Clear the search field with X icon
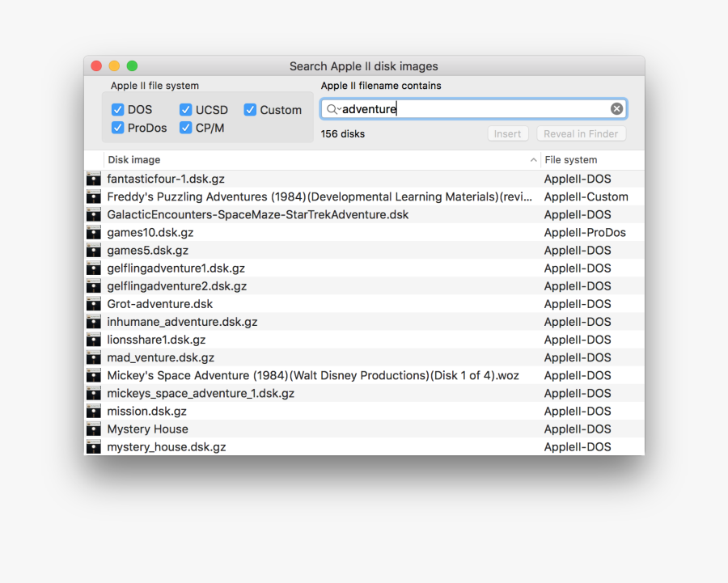Viewport: 728px width, 583px height. coord(616,109)
